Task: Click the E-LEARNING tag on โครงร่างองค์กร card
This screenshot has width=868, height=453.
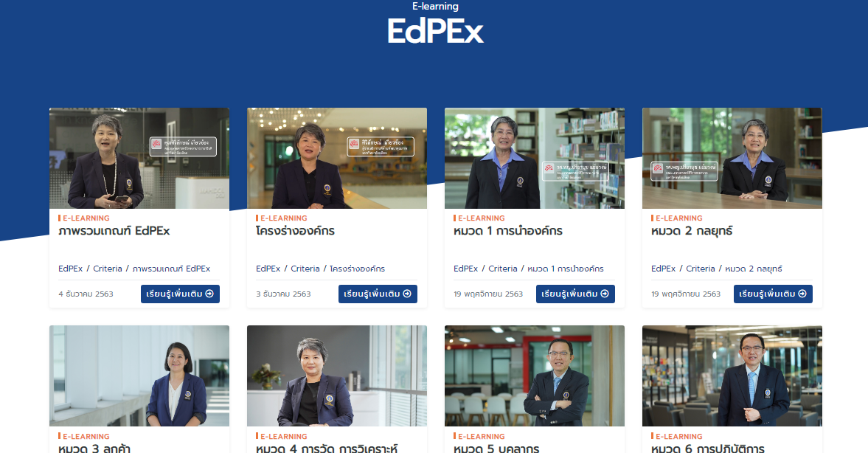Action: pyautogui.click(x=283, y=218)
